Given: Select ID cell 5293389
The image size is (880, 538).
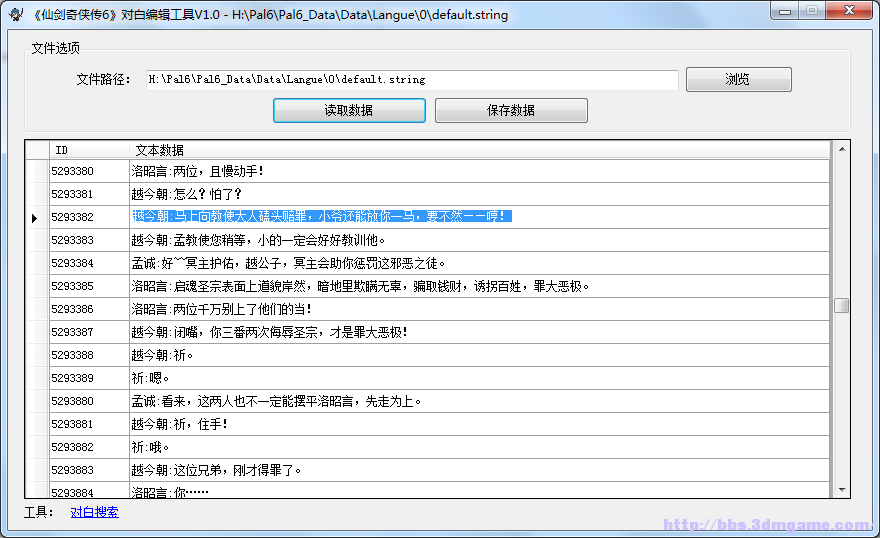Looking at the screenshot, I should pos(89,378).
